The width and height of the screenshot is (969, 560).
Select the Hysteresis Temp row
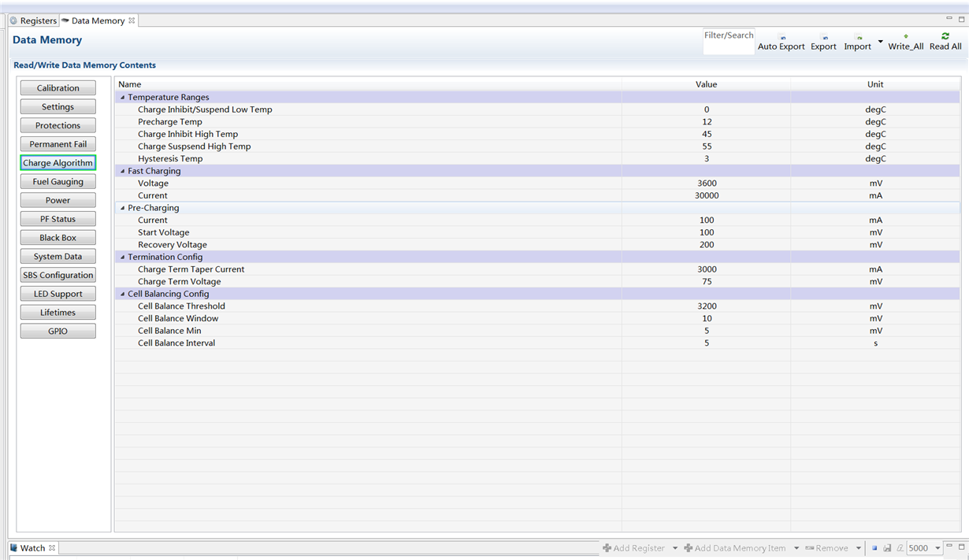[537, 158]
